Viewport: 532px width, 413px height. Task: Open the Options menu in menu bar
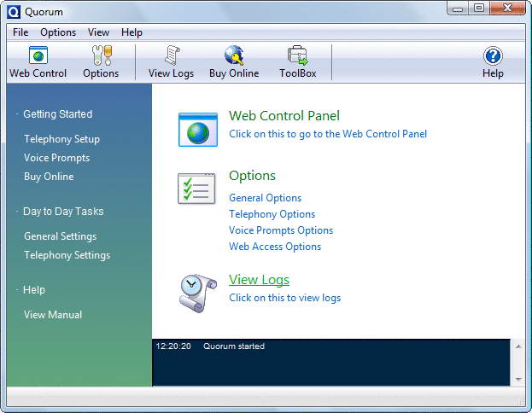[58, 32]
